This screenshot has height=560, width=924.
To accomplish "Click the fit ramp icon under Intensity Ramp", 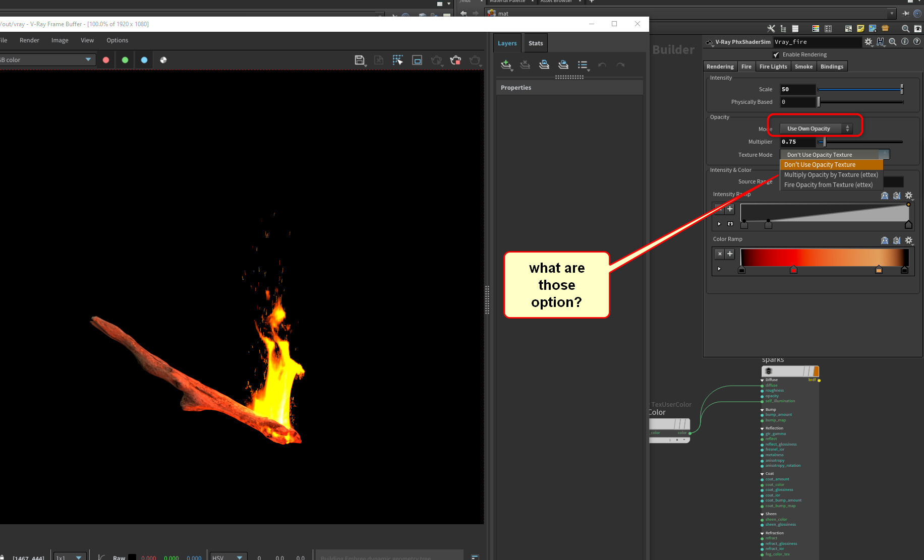I will pyautogui.click(x=730, y=224).
